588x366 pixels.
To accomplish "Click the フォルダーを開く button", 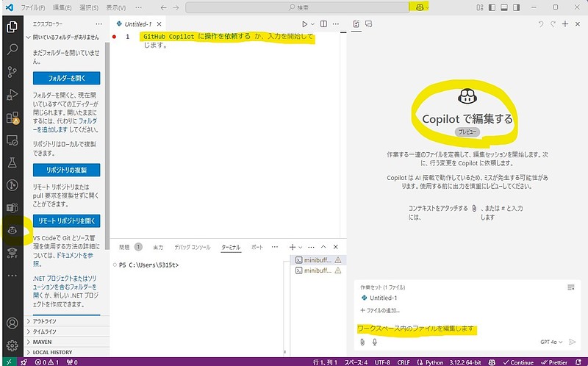I will [66, 79].
